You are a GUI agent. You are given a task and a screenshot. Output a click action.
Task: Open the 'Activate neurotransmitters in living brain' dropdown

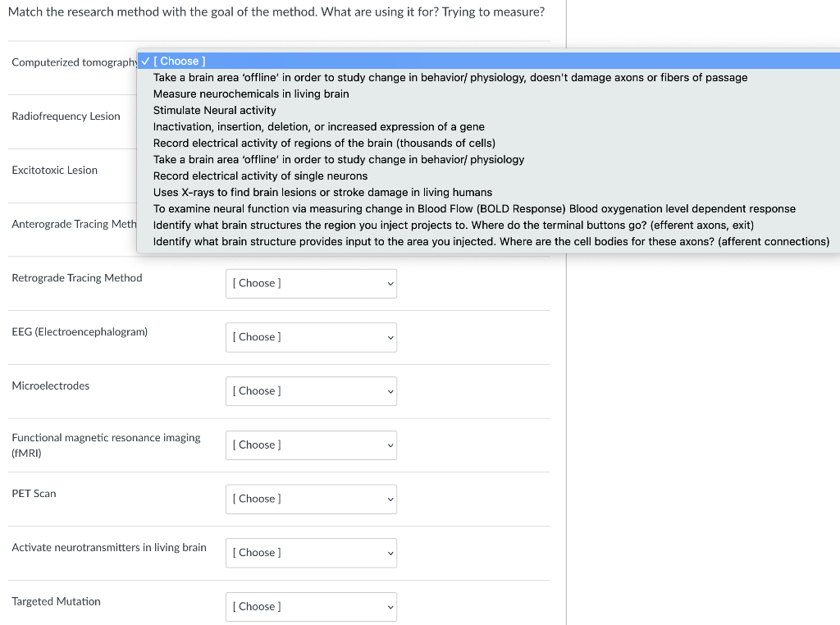click(311, 553)
